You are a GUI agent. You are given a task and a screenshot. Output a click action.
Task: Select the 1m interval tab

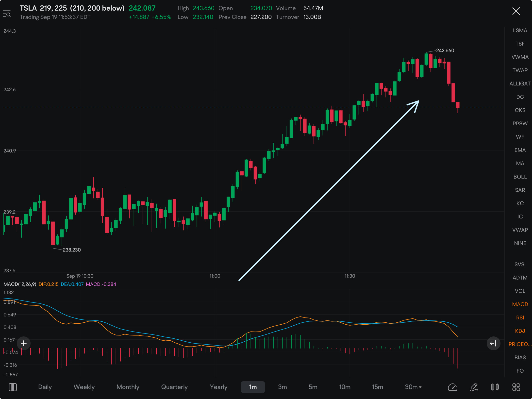253,387
